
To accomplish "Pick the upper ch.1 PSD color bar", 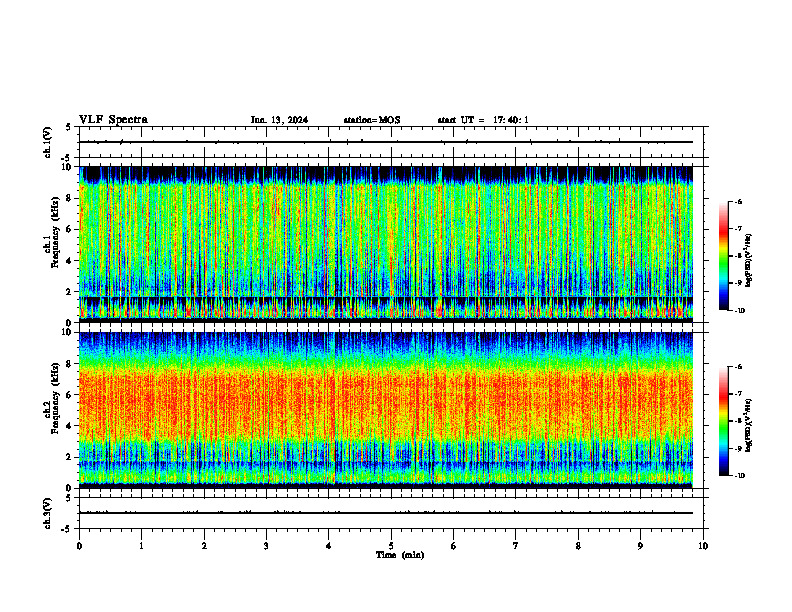I will [724, 256].
